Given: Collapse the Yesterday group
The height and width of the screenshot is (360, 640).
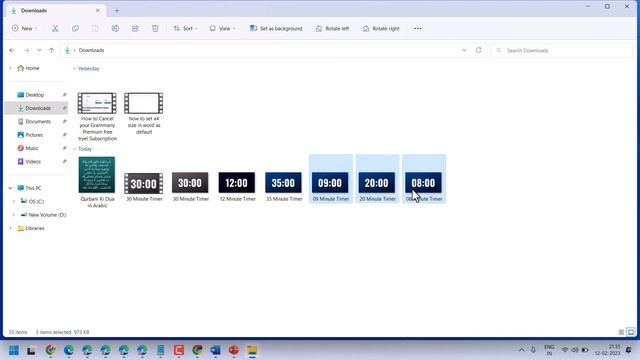Looking at the screenshot, I should (x=74, y=69).
